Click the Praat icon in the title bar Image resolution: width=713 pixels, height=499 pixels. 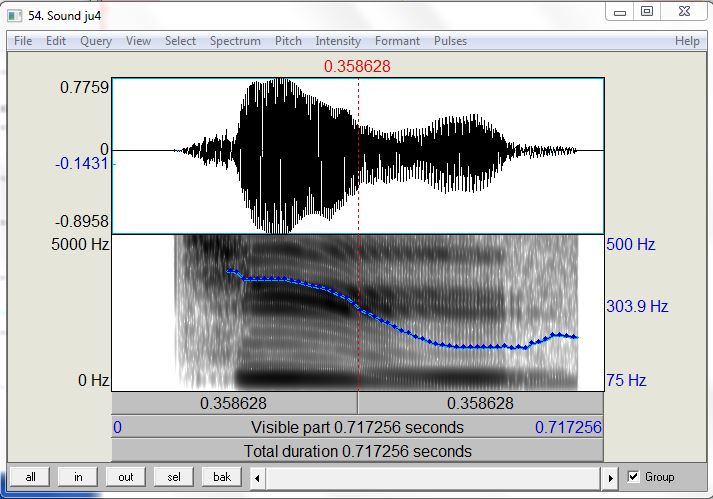point(15,16)
